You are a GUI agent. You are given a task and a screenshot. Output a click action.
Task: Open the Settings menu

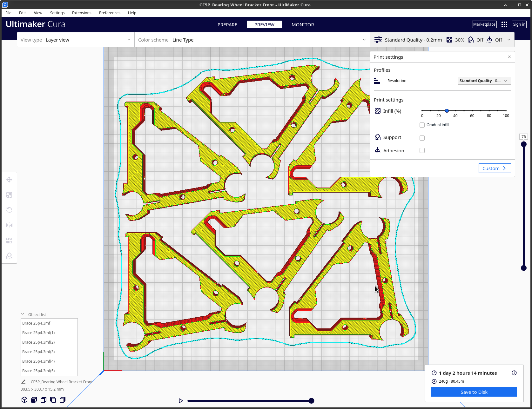tap(57, 13)
